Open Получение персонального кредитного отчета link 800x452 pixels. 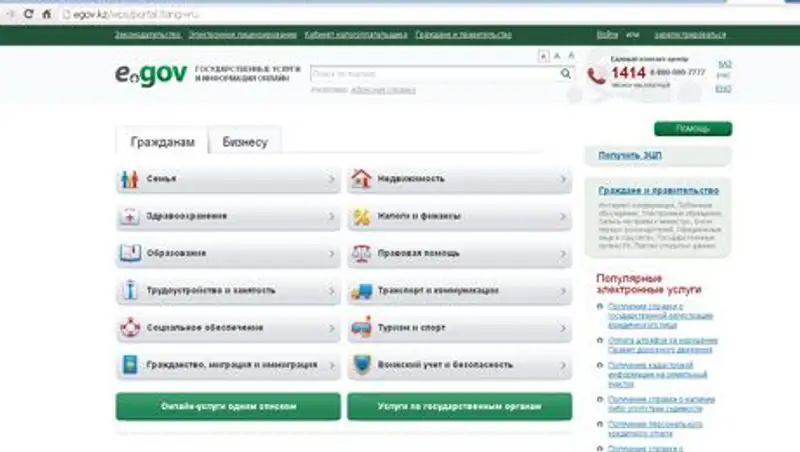pyautogui.click(x=655, y=429)
